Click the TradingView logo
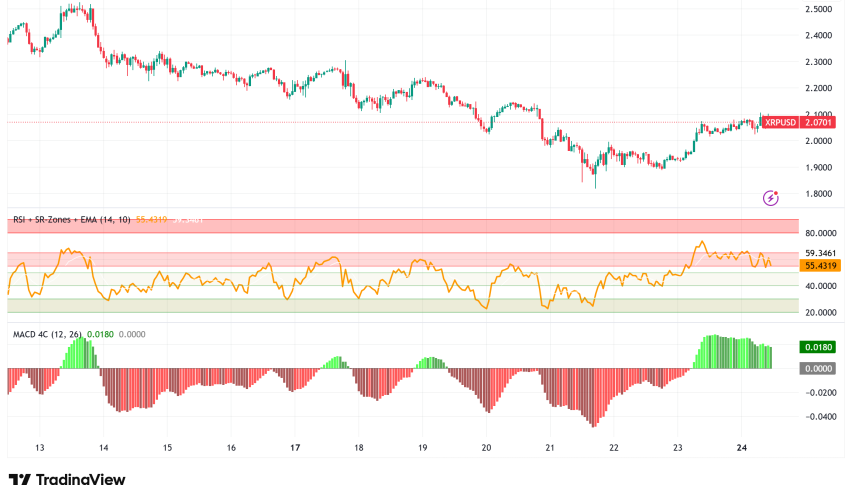This screenshot has height=485, width=852. click(67, 479)
